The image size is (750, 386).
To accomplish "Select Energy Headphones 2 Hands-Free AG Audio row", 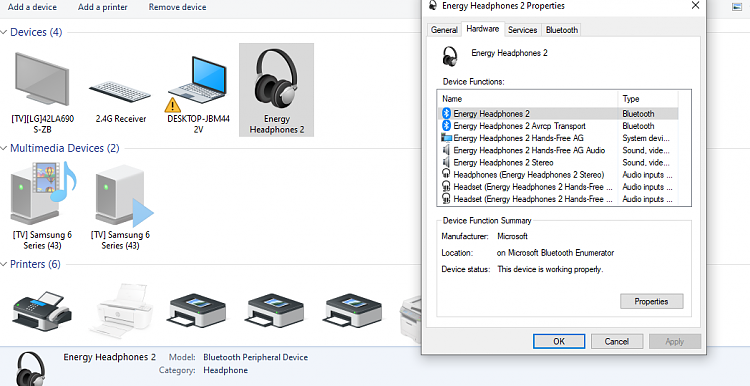I will pyautogui.click(x=557, y=150).
